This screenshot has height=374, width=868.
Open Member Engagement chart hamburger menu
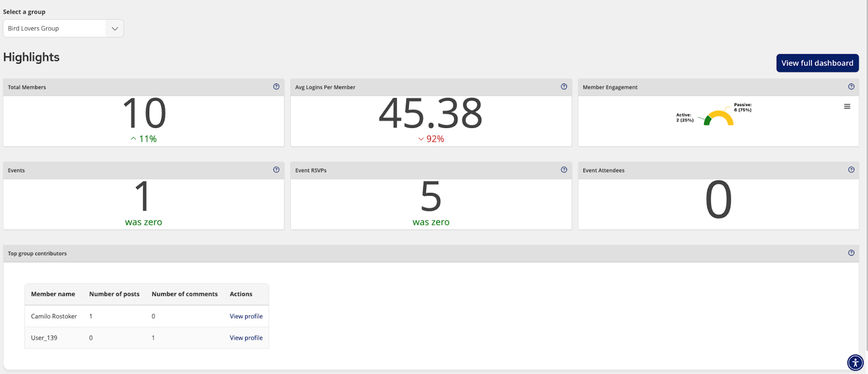(847, 107)
